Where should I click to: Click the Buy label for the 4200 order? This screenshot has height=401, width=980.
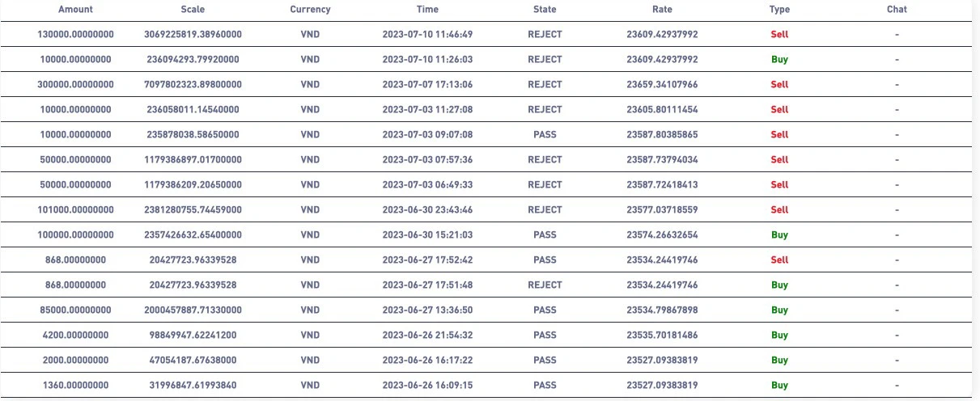tap(779, 336)
